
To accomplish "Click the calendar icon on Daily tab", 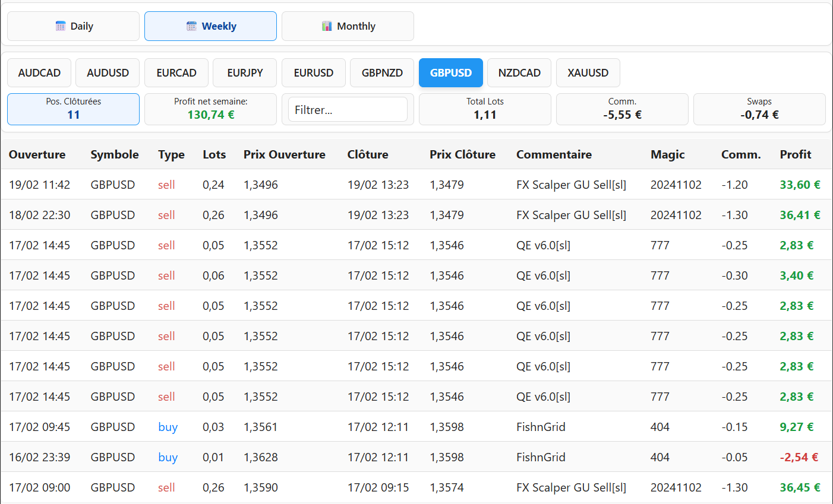I will pyautogui.click(x=61, y=26).
